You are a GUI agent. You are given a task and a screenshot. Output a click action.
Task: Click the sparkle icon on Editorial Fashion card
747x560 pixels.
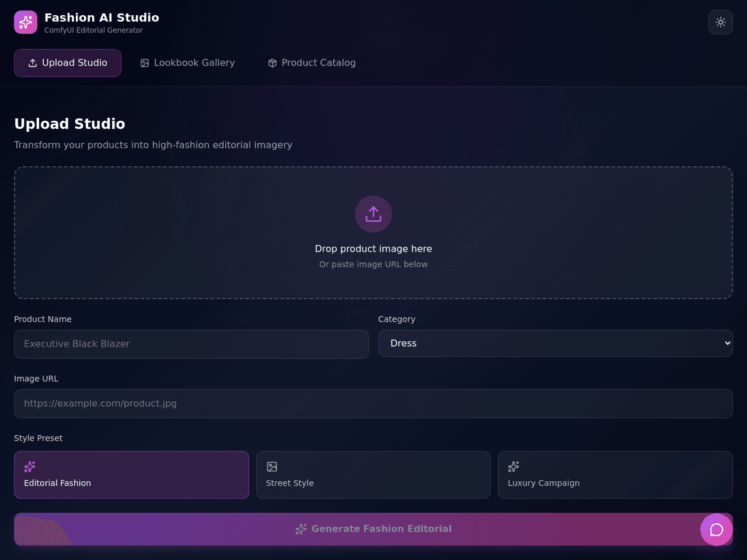coord(30,467)
